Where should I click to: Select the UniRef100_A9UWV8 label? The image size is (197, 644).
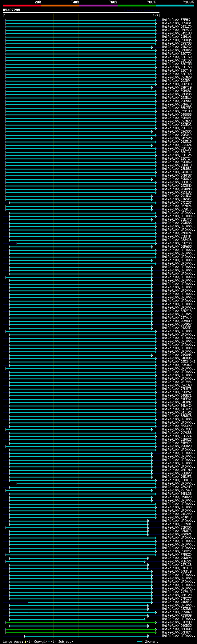177,446
